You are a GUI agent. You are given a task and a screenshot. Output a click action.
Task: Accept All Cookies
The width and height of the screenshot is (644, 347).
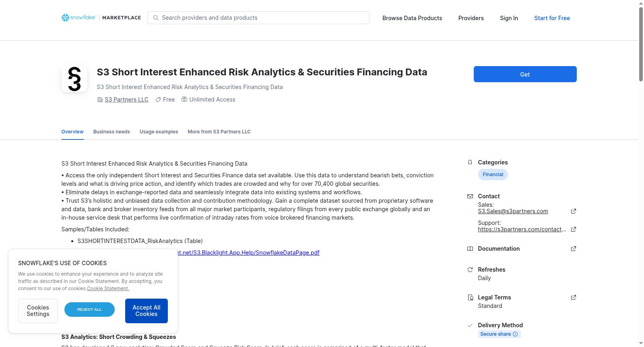click(x=147, y=311)
